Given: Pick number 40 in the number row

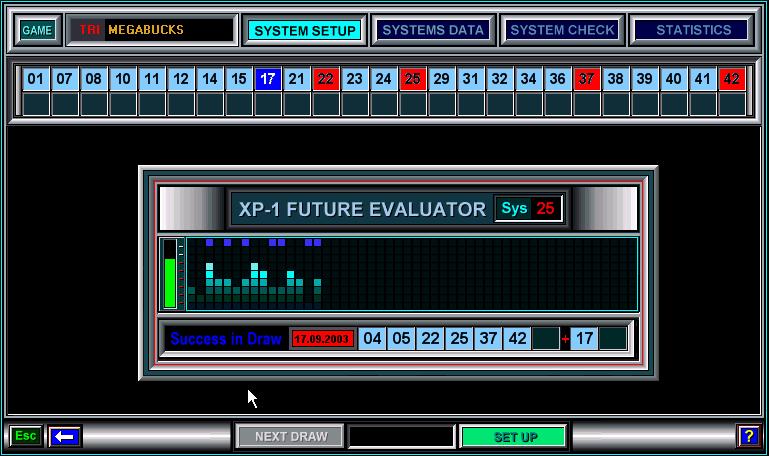Looking at the screenshot, I should [x=673, y=78].
